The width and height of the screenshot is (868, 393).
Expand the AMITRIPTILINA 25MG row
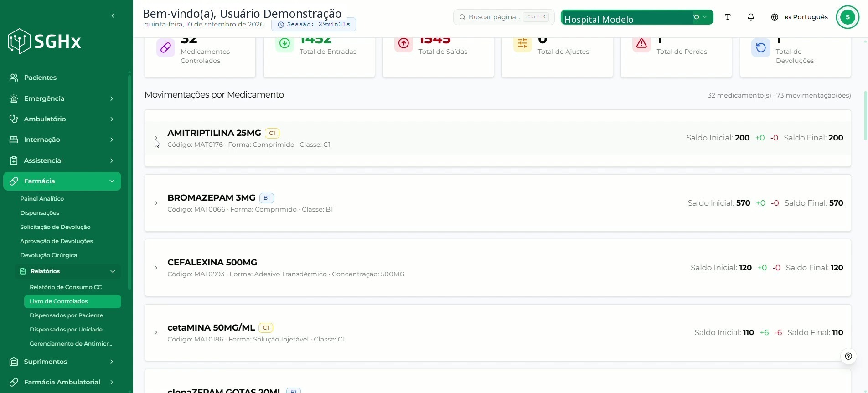tap(156, 138)
